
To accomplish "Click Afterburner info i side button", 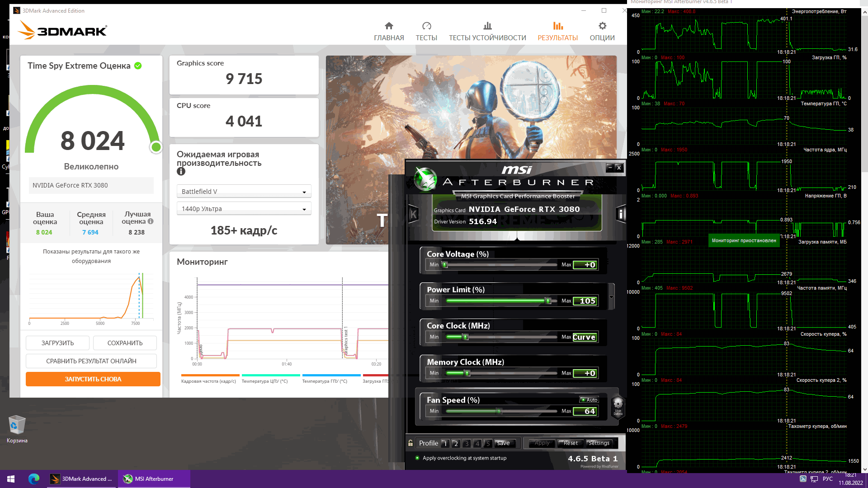I will [621, 214].
